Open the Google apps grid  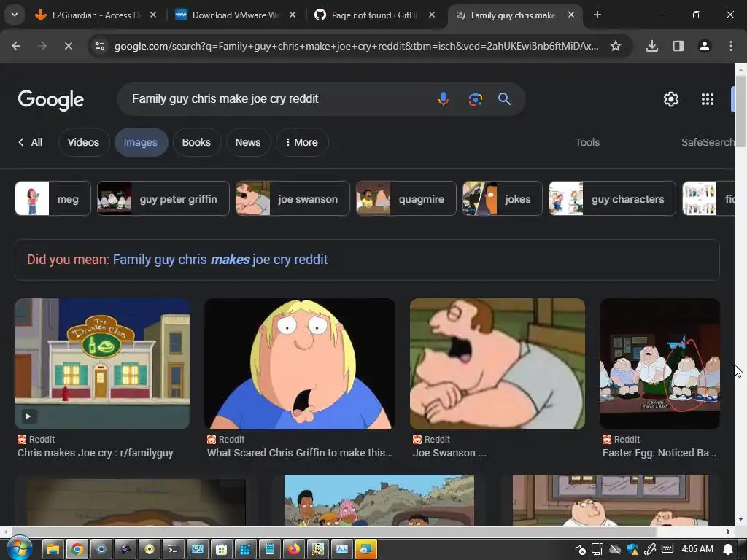pyautogui.click(x=708, y=99)
